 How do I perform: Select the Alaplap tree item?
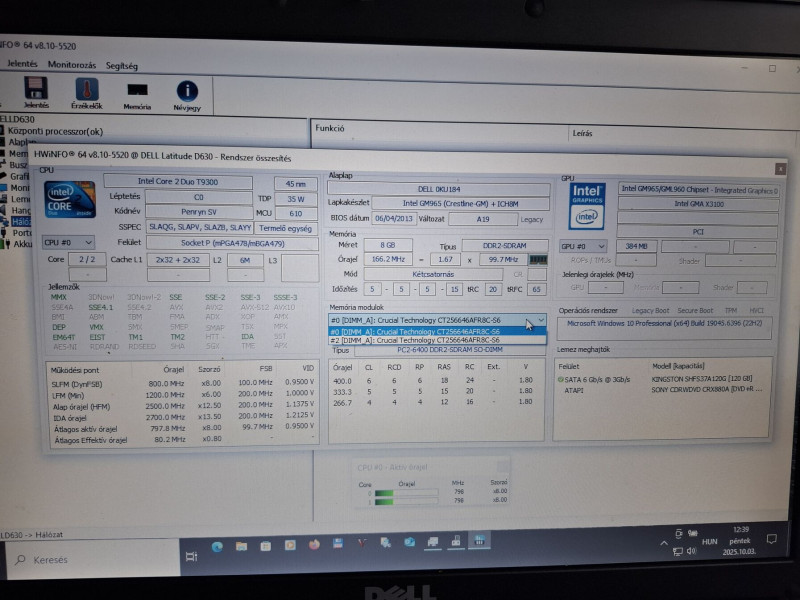click(x=22, y=142)
